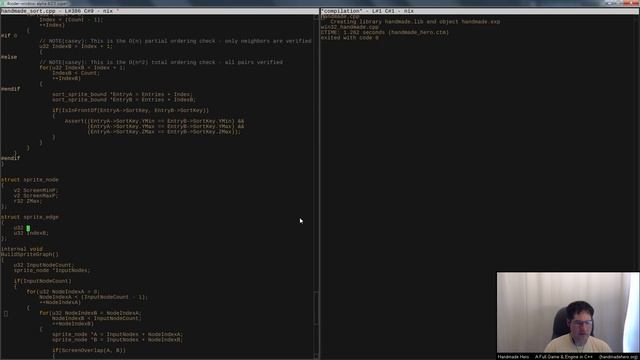Click the line 'u32 InputNodeCount;'
The height and width of the screenshot is (360, 640).
(44, 265)
